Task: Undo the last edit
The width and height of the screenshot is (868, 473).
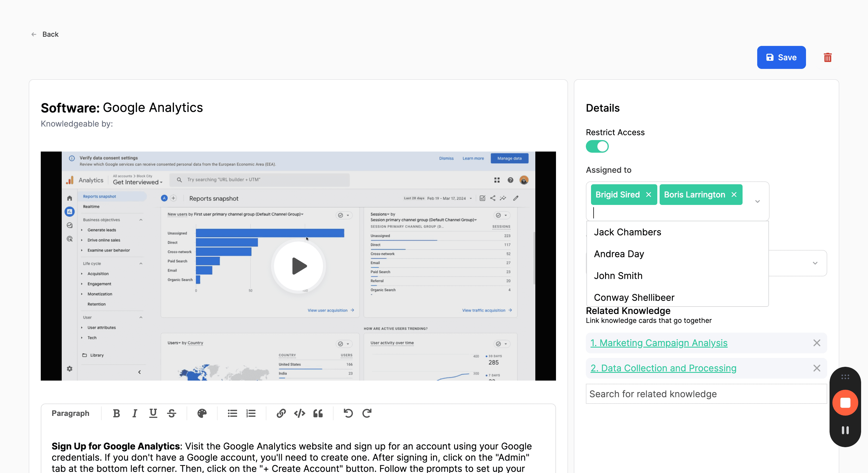Action: coord(348,413)
